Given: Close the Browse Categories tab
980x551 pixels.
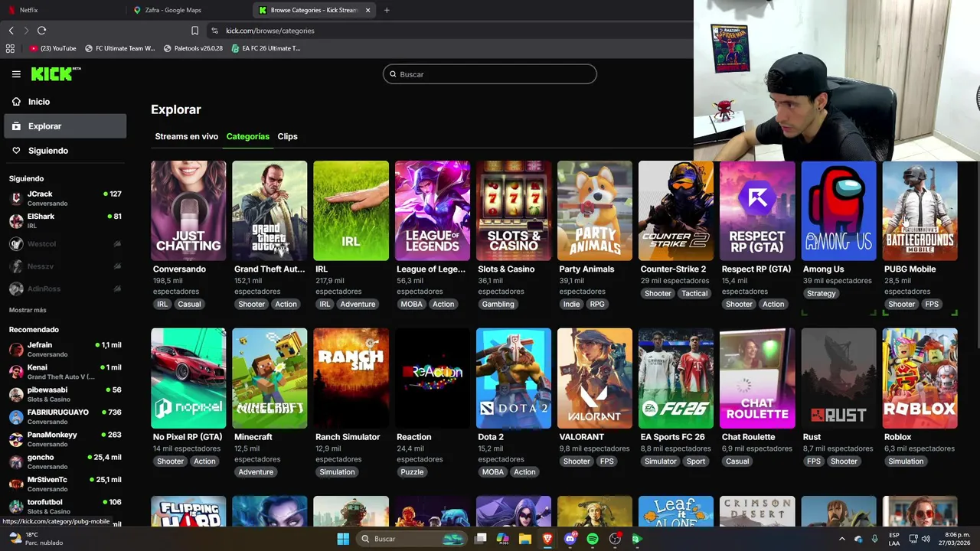Looking at the screenshot, I should (367, 10).
